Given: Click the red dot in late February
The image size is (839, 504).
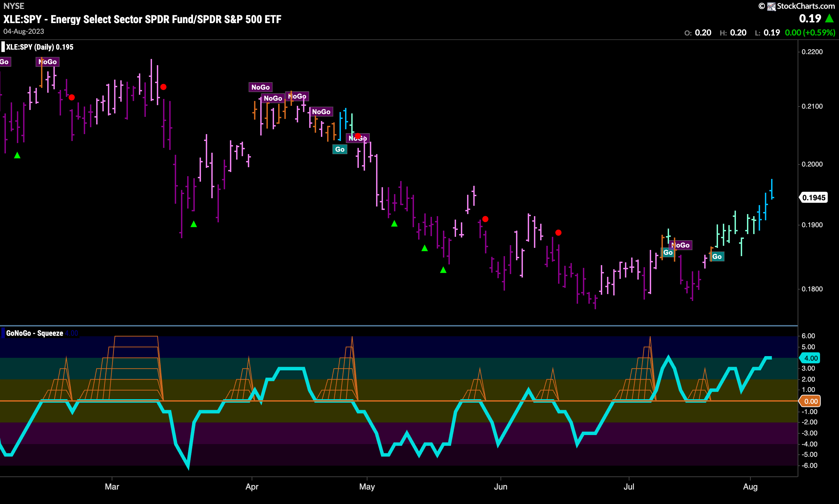Looking at the screenshot, I should pos(72,97).
